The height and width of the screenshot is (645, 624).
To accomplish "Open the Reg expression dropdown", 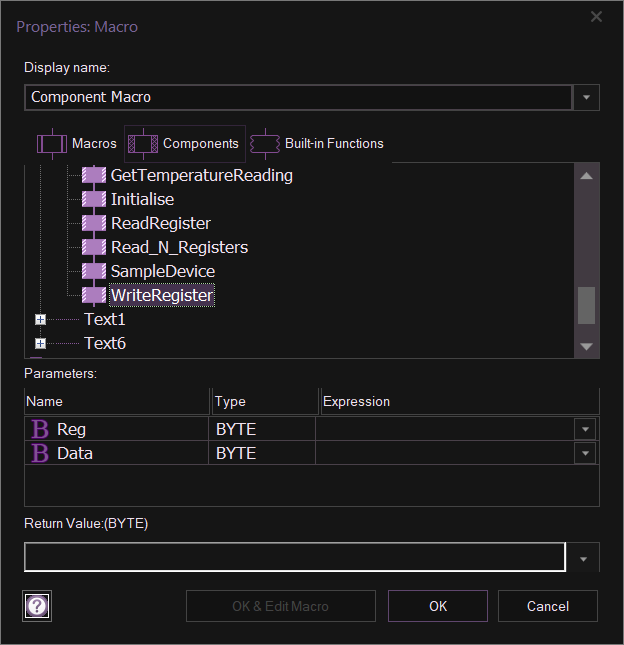I will [x=585, y=429].
